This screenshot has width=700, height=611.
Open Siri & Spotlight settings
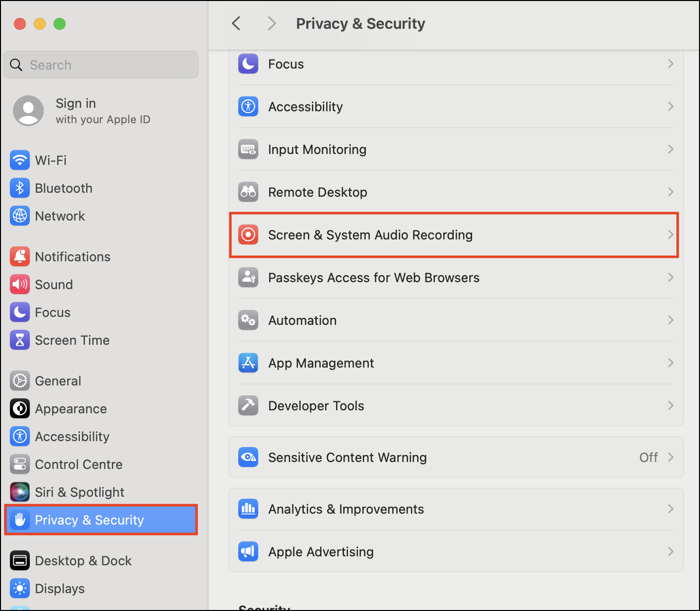pyautogui.click(x=79, y=492)
